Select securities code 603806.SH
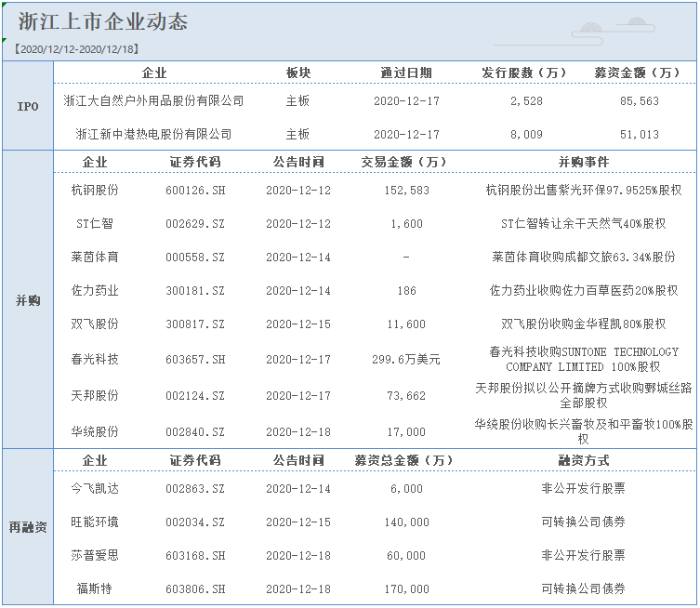 [x=195, y=589]
